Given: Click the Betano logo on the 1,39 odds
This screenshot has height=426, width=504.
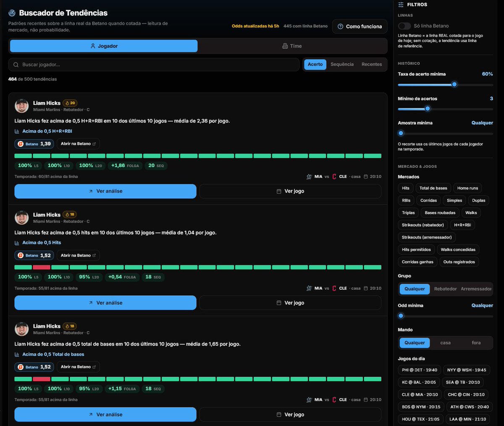Looking at the screenshot, I should (21, 144).
